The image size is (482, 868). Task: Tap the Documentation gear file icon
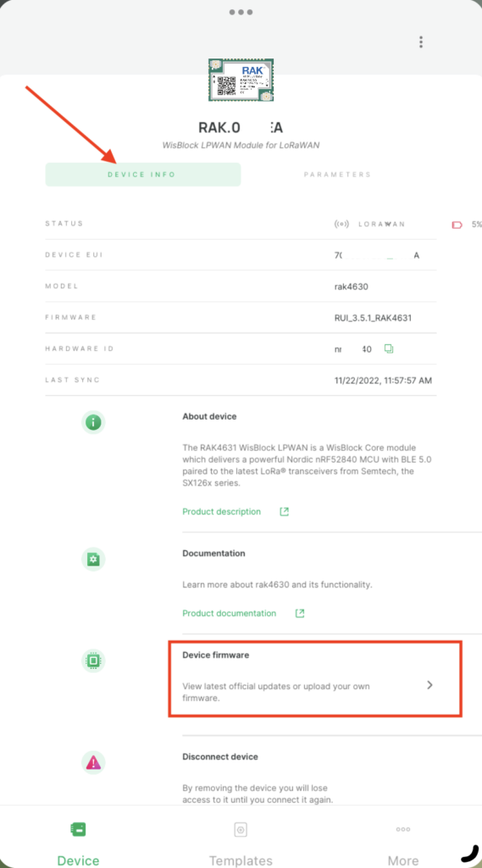[x=93, y=559]
